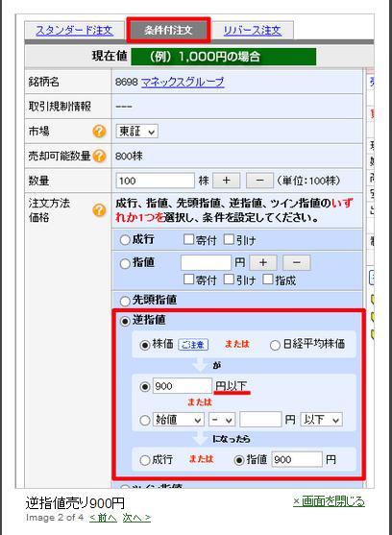This screenshot has width=392, height=535.
Task: Switch to スタンダード注文 tab
Action: click(x=74, y=31)
